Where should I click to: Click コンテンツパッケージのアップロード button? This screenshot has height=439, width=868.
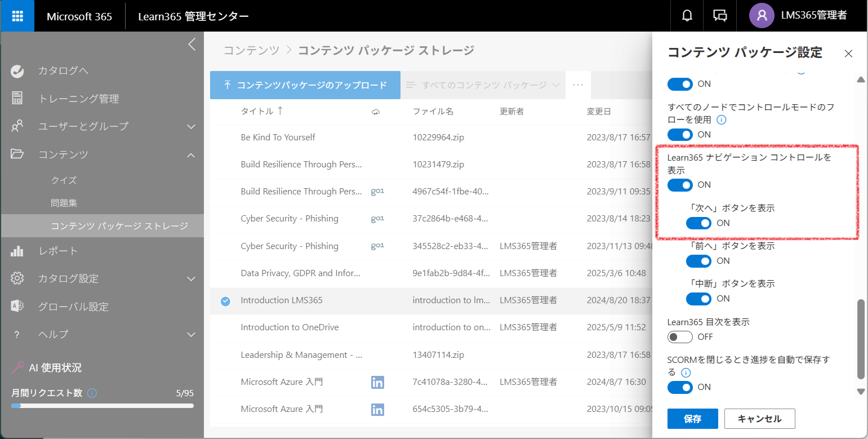(x=305, y=85)
